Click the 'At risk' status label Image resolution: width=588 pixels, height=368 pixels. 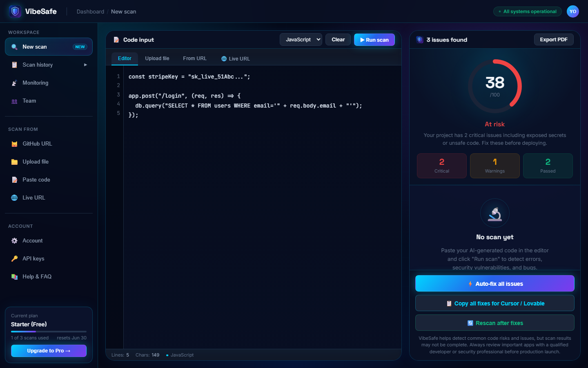[x=495, y=124]
